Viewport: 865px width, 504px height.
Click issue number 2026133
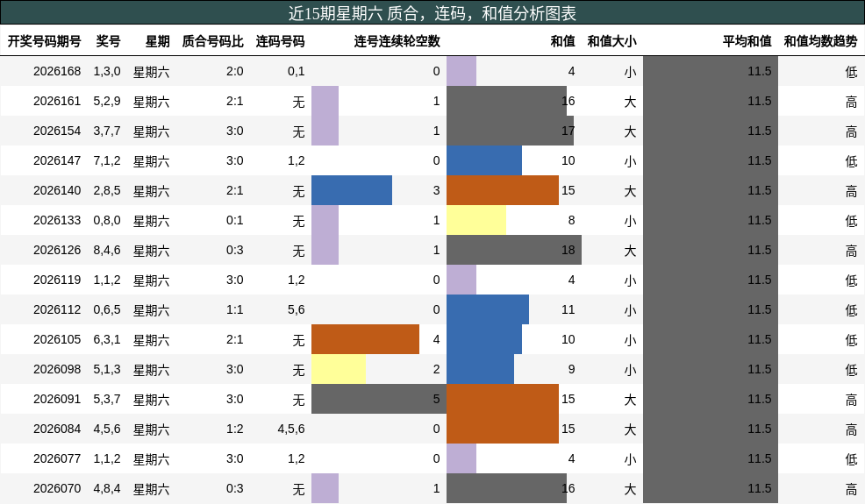(x=57, y=220)
